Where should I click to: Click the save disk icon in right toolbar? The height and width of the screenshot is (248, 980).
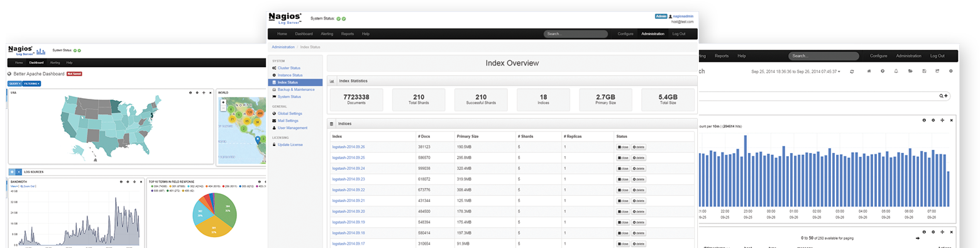pyautogui.click(x=923, y=71)
